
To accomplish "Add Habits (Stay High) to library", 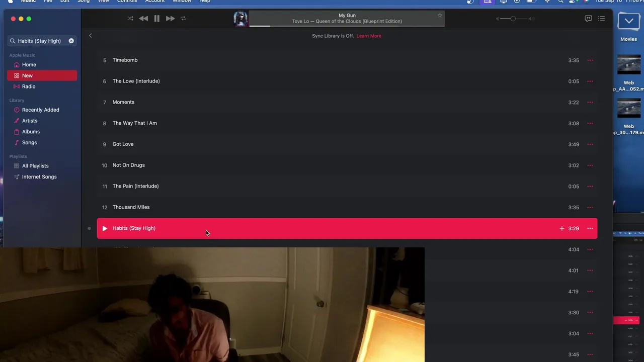I will click(x=561, y=228).
